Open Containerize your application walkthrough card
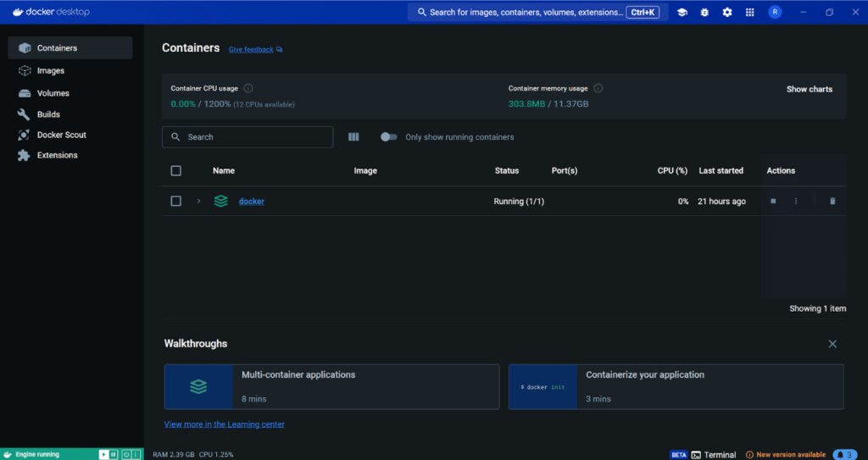 pyautogui.click(x=676, y=386)
